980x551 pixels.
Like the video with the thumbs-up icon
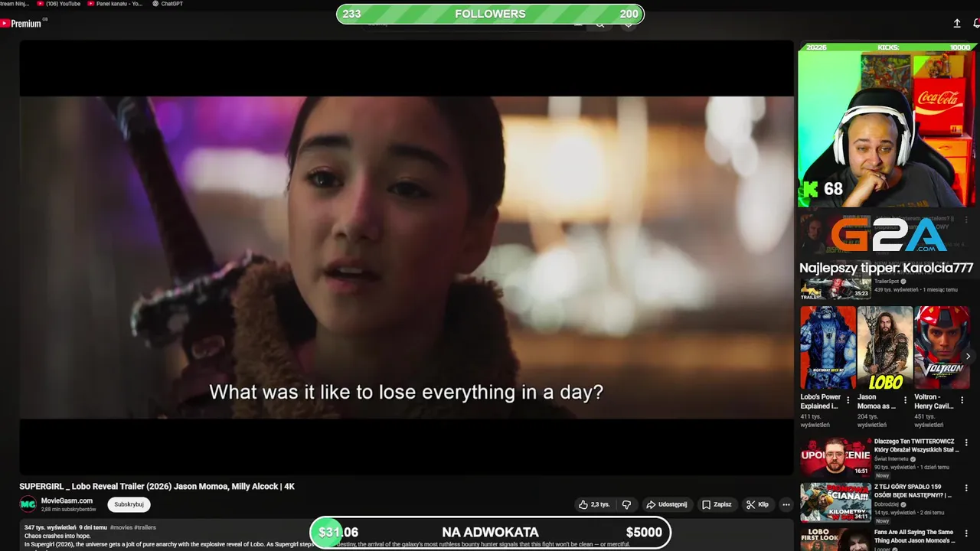tap(594, 505)
